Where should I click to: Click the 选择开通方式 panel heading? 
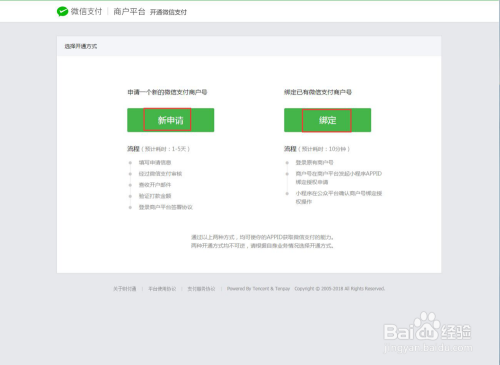point(81,46)
